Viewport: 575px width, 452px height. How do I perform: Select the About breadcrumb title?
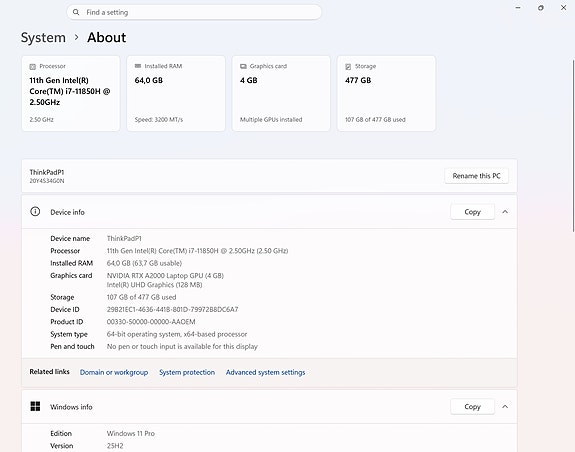pos(106,37)
